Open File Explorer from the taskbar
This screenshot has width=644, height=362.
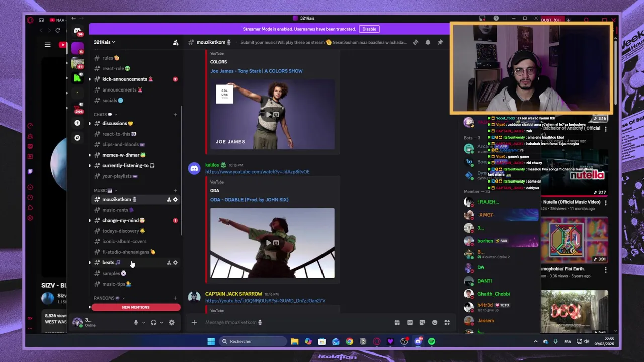tap(295, 341)
